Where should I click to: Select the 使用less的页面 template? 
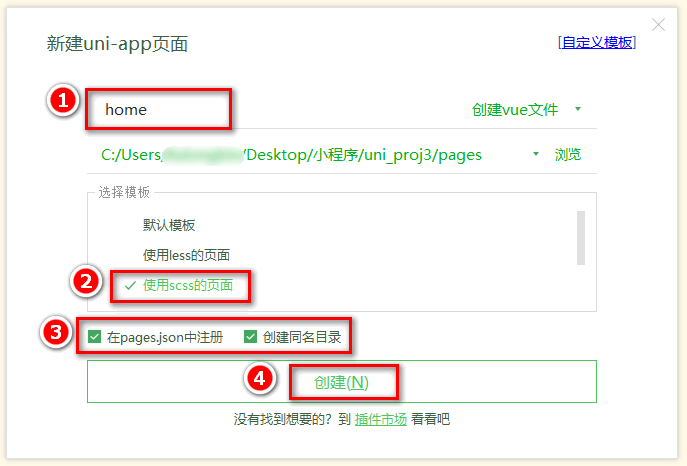(186, 255)
